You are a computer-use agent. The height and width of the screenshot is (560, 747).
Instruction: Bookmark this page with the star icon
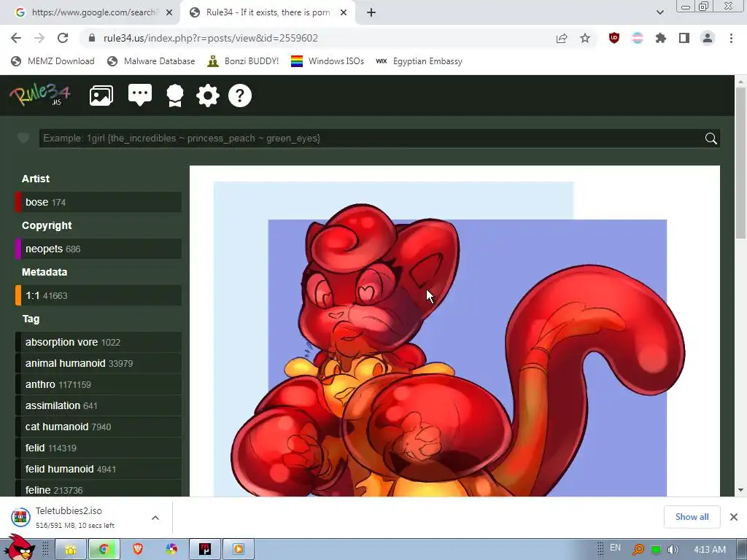(585, 38)
